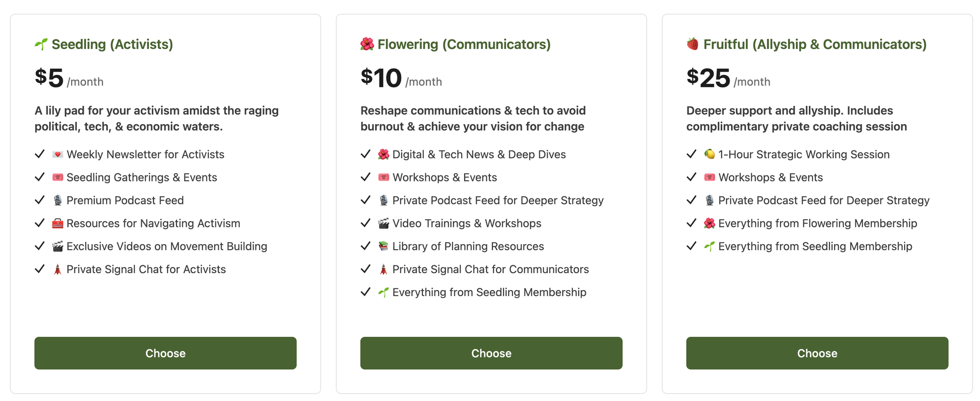This screenshot has width=980, height=401.
Task: Click the microphone icon beside Premium Podcast Feed
Action: (58, 200)
